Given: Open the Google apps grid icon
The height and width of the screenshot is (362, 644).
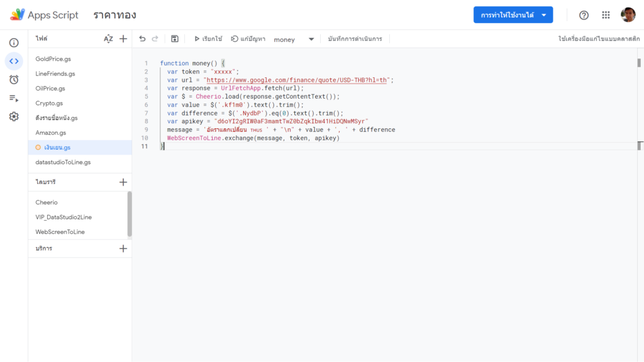Looking at the screenshot, I should pos(606,15).
